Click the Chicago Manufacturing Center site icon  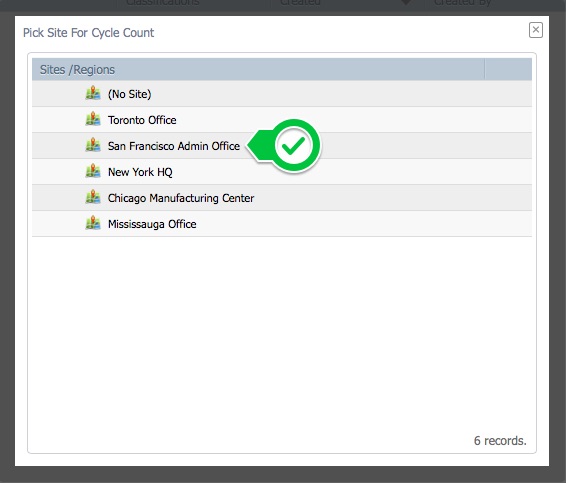93,197
